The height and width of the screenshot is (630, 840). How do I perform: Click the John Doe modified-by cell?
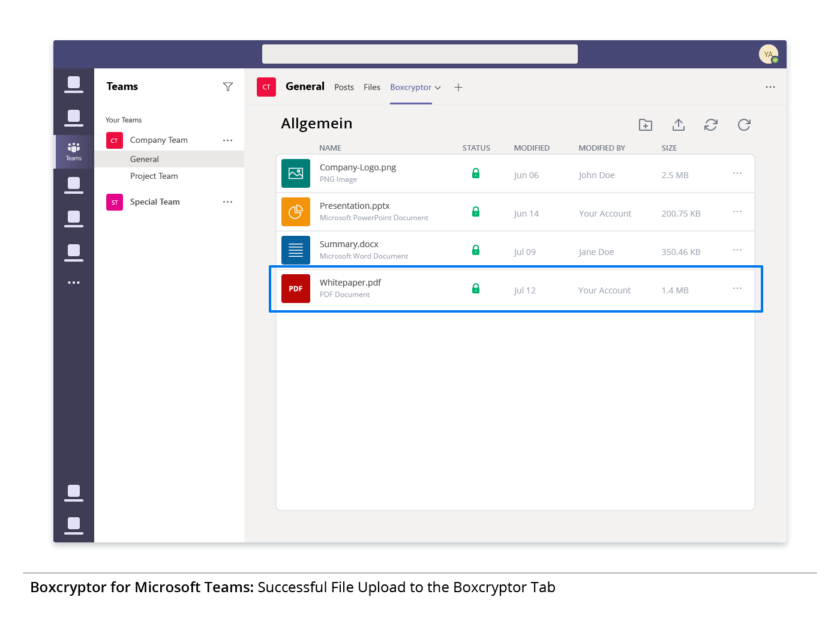[596, 175]
